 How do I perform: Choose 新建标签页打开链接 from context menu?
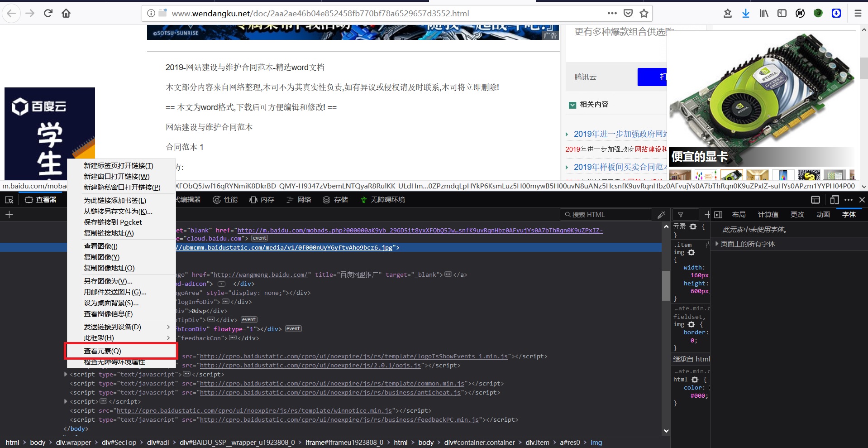coord(121,166)
